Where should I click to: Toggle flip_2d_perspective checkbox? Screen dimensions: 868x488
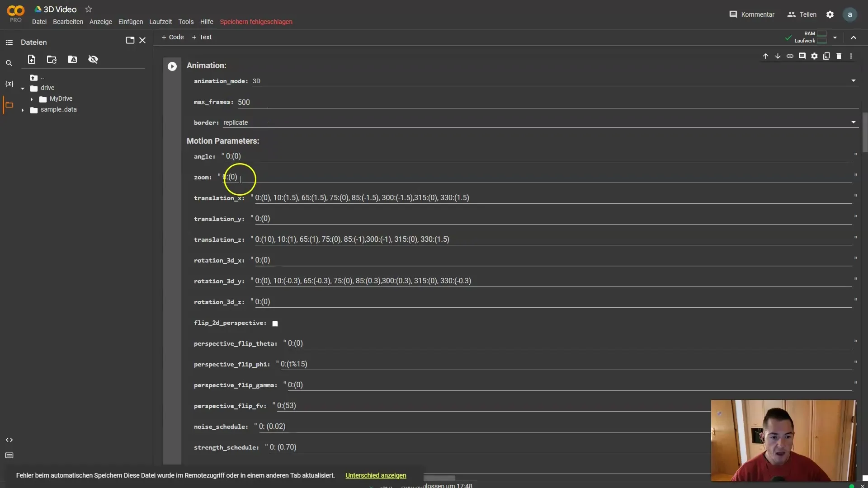[x=275, y=324]
